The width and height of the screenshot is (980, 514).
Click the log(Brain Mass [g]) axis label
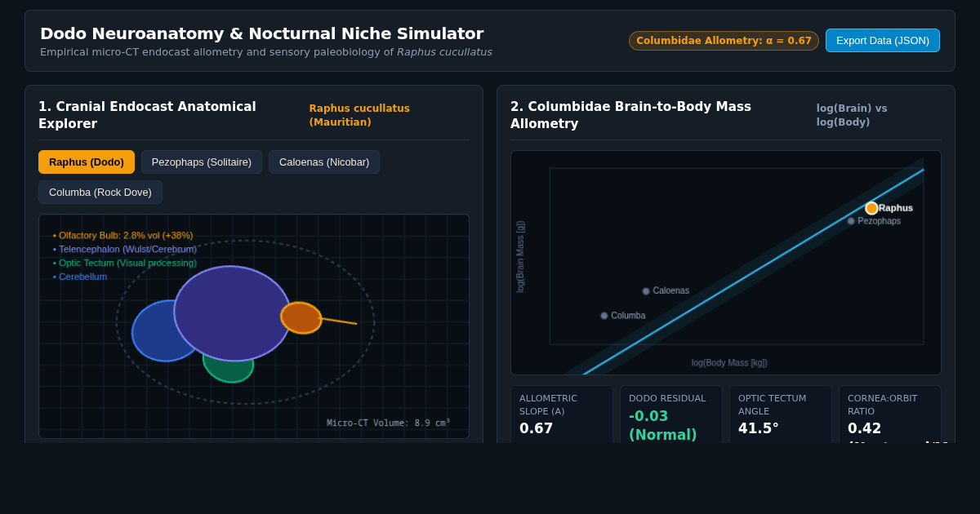click(x=521, y=256)
